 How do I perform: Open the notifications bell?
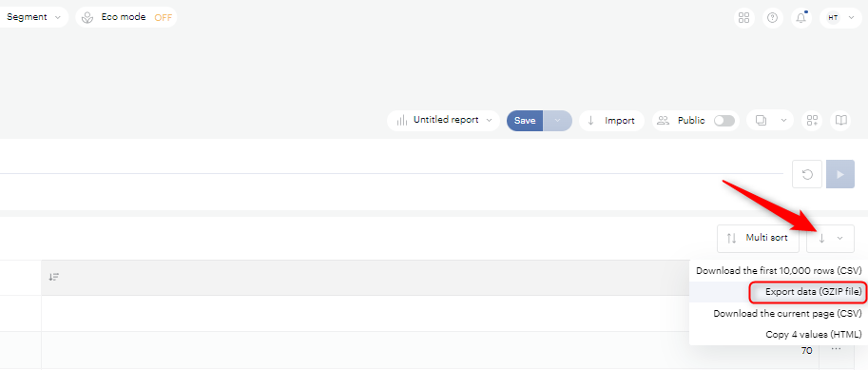(801, 18)
